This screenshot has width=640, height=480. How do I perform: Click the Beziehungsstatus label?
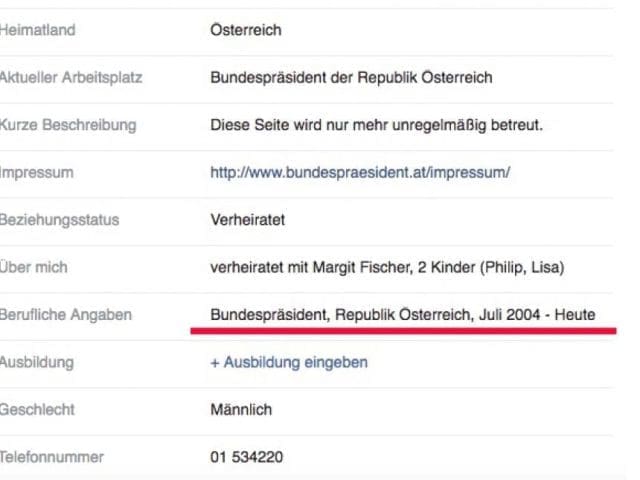pyautogui.click(x=60, y=220)
